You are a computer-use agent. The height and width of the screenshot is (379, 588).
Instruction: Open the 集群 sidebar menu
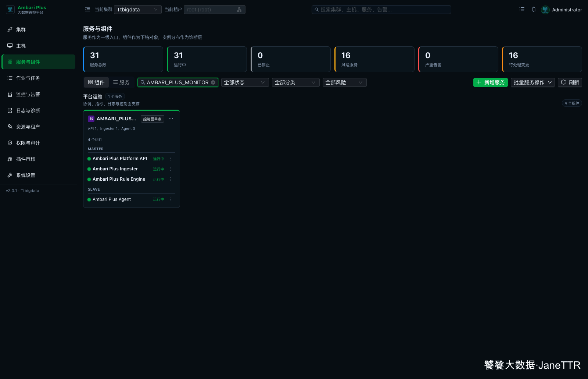pyautogui.click(x=39, y=29)
